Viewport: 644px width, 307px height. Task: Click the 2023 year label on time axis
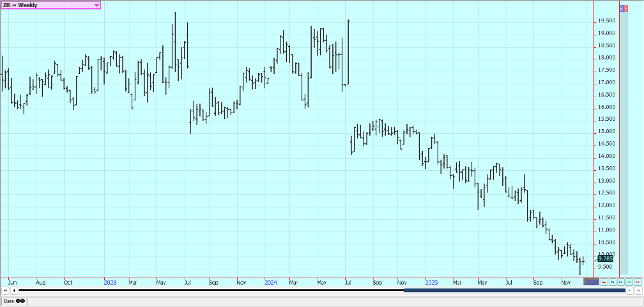pyautogui.click(x=110, y=281)
